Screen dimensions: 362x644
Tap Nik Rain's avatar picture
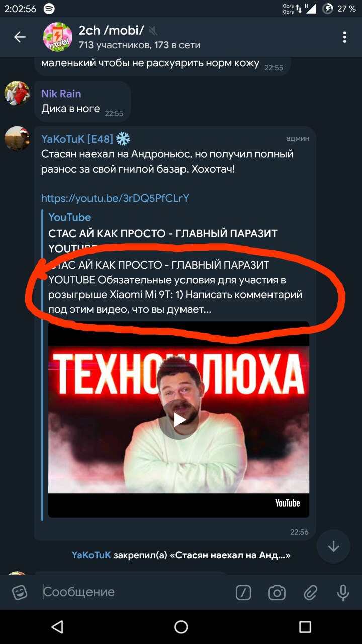(x=17, y=93)
